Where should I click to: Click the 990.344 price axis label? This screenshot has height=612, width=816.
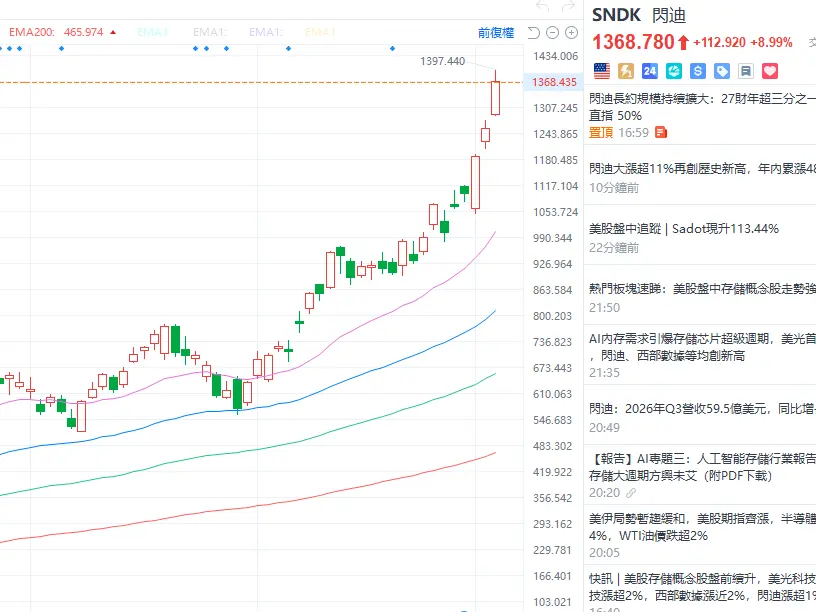[x=552, y=238]
